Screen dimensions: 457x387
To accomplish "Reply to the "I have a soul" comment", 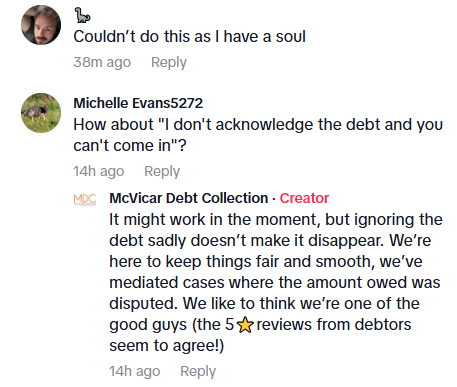I will pos(169,62).
